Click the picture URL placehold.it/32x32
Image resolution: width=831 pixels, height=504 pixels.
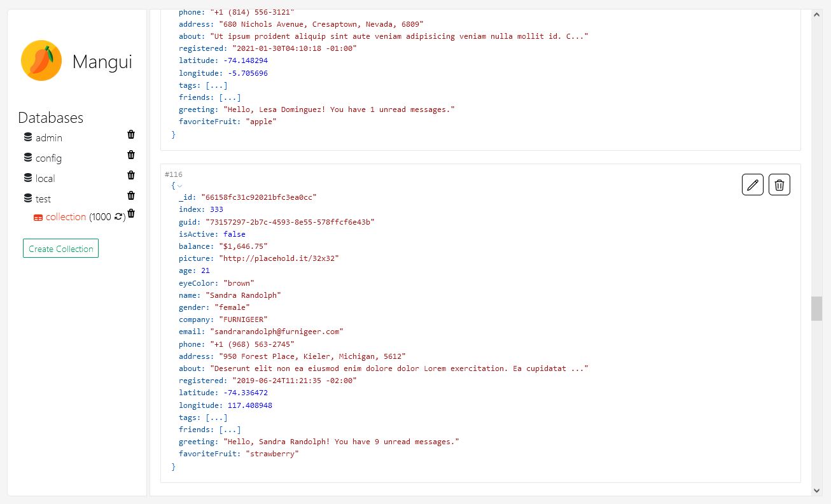click(x=279, y=258)
